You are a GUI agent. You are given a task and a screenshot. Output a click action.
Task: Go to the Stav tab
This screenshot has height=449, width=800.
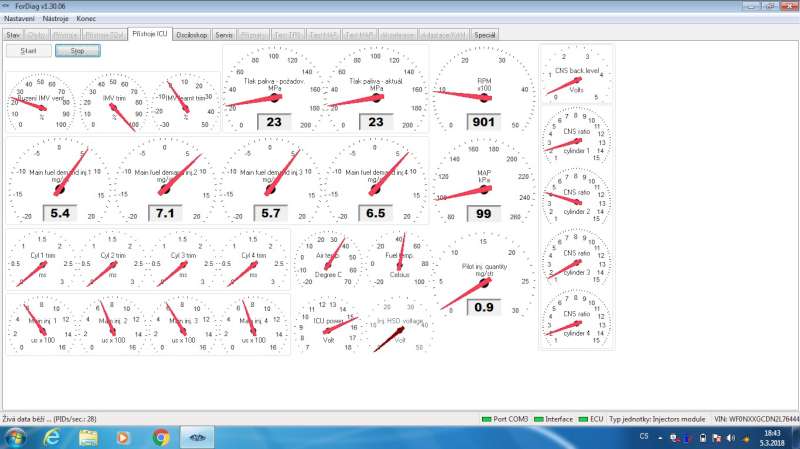pyautogui.click(x=12, y=34)
